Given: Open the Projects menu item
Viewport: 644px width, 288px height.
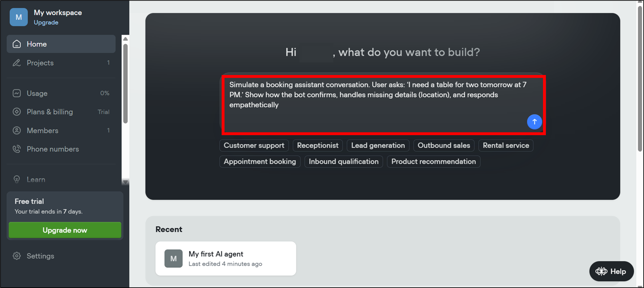Looking at the screenshot, I should 40,63.
